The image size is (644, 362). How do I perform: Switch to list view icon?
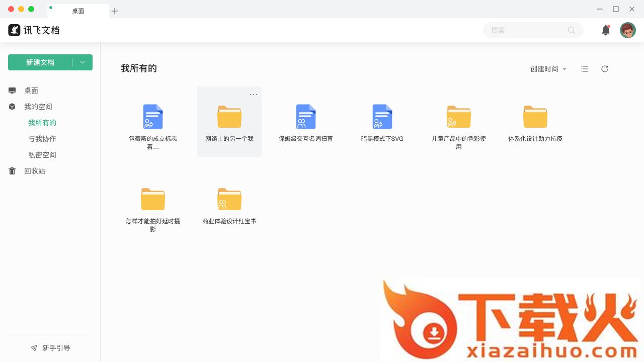585,69
